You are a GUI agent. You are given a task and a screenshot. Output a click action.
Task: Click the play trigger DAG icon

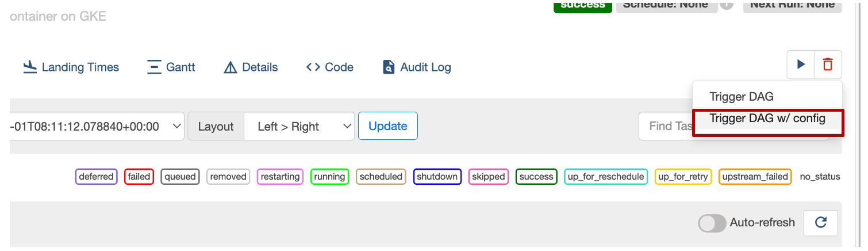801,64
